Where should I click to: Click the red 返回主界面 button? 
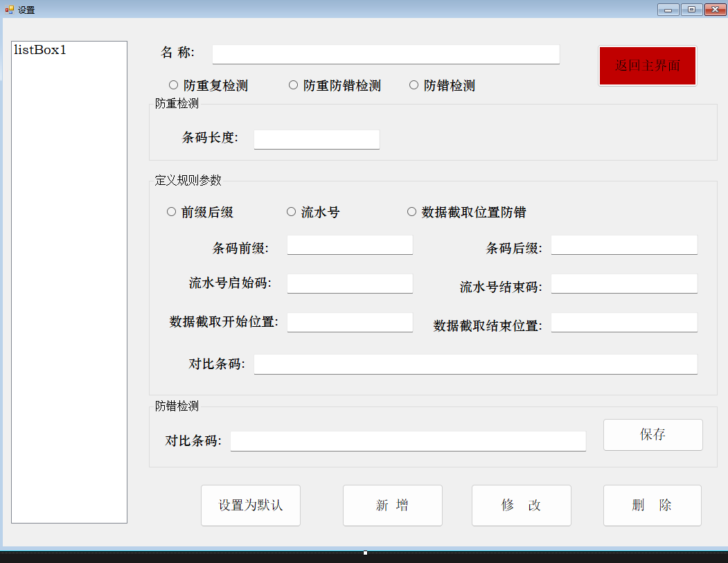(647, 66)
